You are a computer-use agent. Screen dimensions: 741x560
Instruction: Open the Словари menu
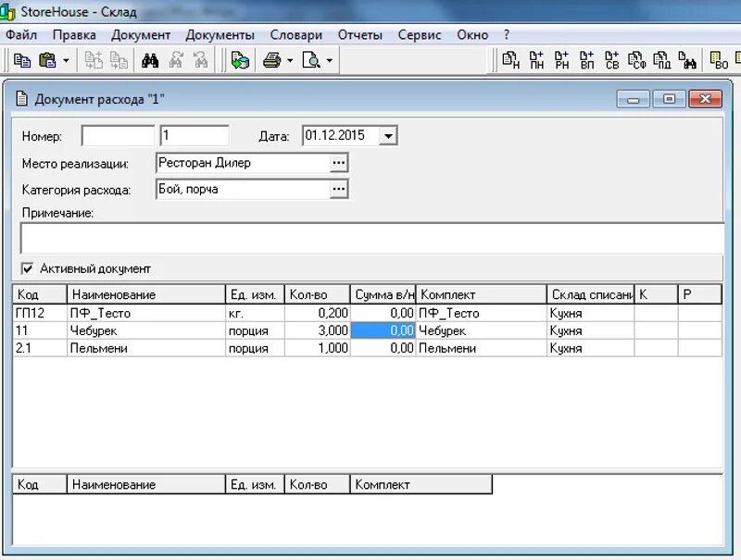coord(296,35)
